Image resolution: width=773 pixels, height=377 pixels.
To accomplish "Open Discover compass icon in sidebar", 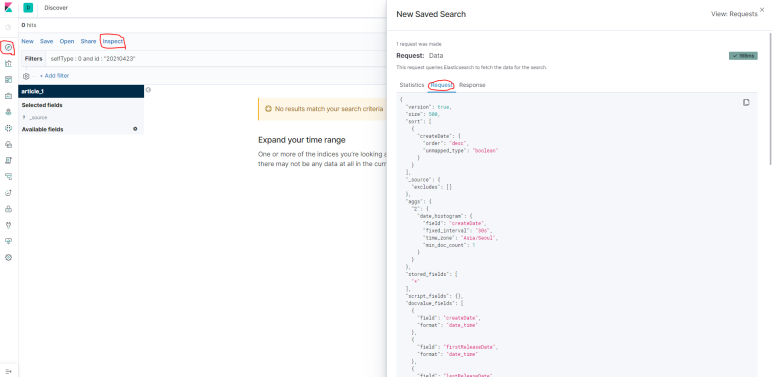I will 8,47.
